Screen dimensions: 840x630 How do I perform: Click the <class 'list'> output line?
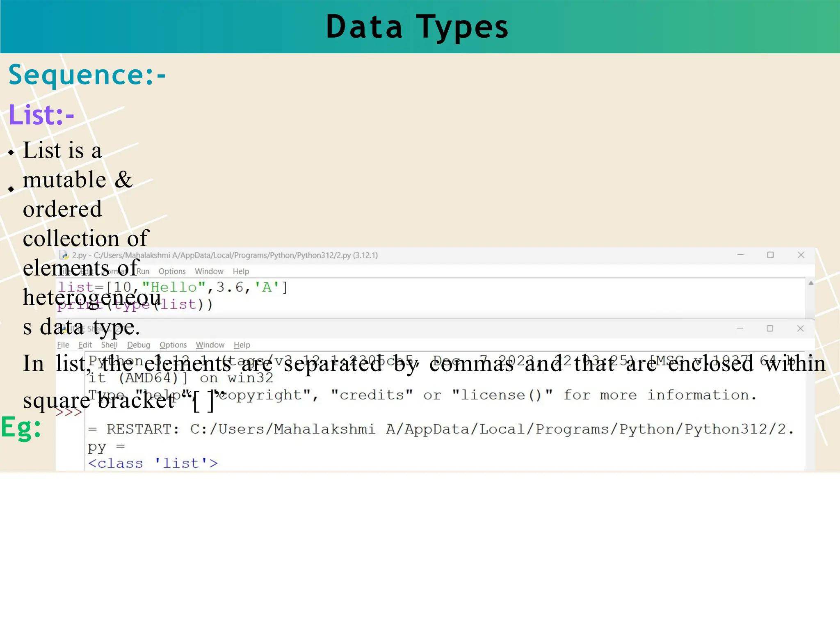pos(153,463)
